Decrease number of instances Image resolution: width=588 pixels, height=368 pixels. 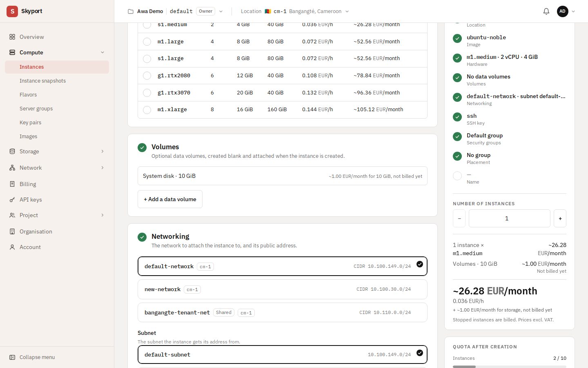(x=459, y=218)
